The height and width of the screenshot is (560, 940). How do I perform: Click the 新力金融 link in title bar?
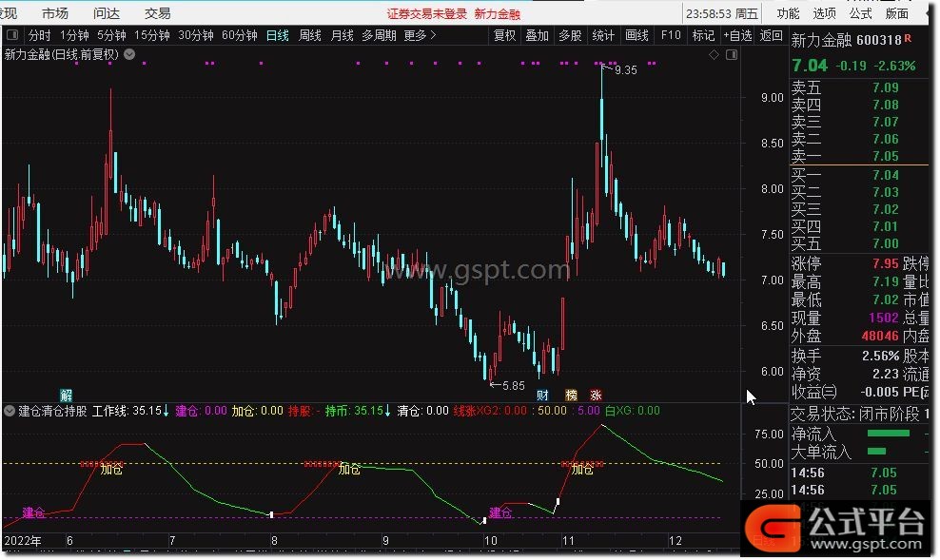[497, 13]
